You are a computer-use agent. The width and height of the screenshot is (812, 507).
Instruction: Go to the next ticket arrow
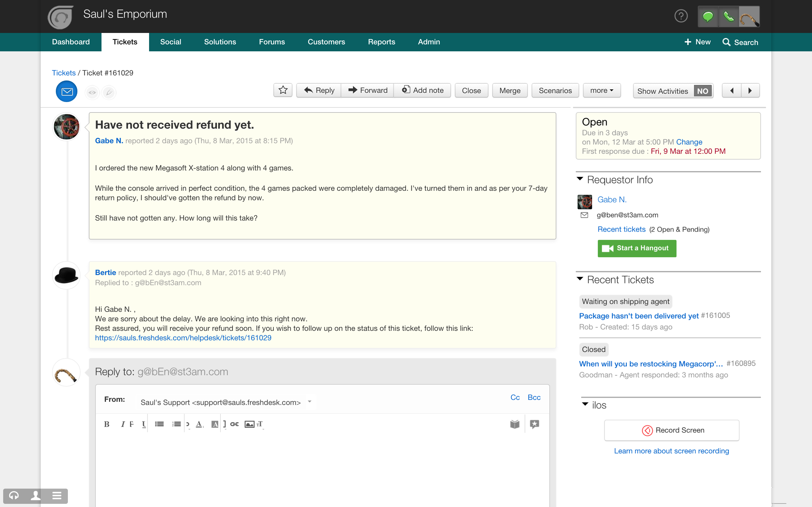(x=750, y=91)
